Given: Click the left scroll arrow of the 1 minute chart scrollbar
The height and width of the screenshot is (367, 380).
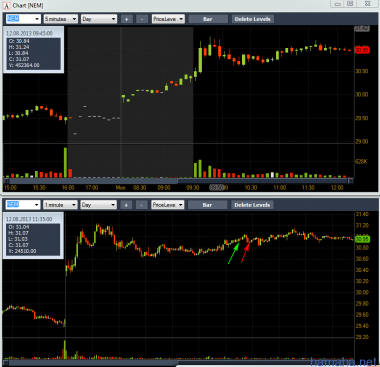Looking at the screenshot, I should (x=6, y=363).
